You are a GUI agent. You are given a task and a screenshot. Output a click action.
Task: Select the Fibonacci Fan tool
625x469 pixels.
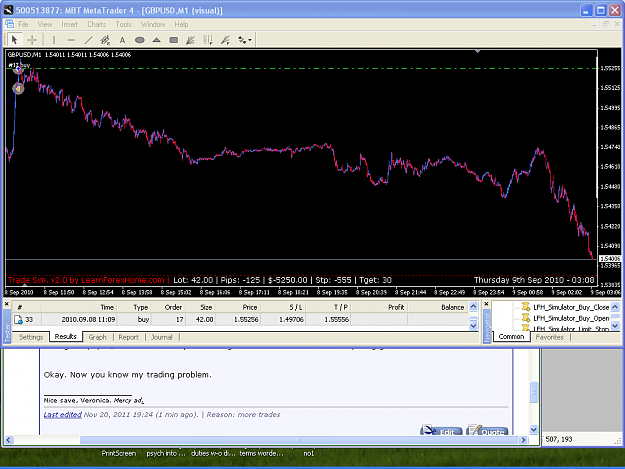(191, 40)
